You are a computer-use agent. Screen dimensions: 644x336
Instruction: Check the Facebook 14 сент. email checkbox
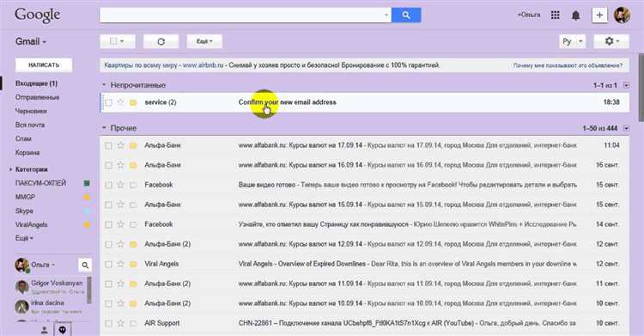click(108, 224)
